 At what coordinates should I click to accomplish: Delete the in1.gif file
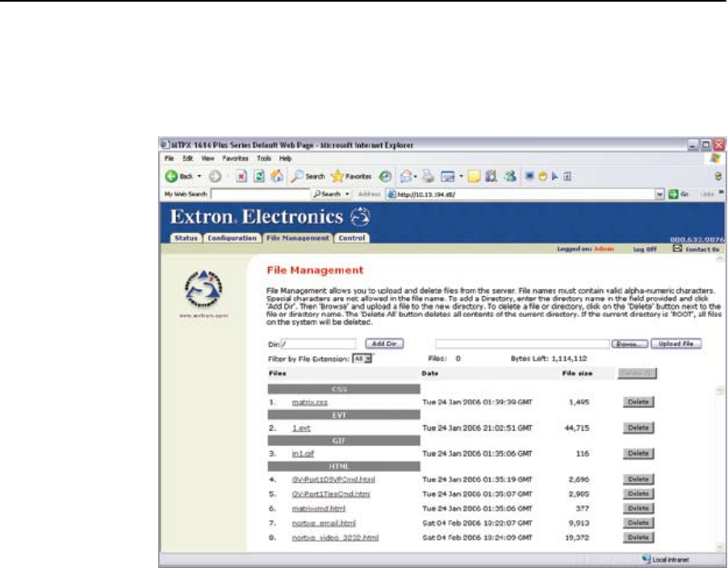[x=638, y=453]
